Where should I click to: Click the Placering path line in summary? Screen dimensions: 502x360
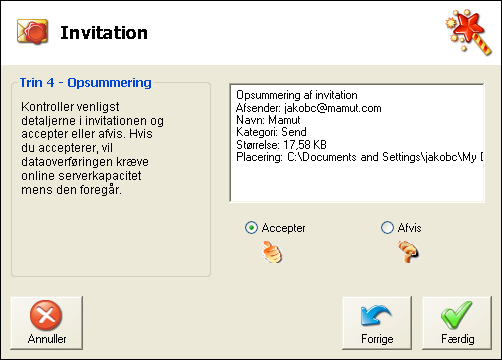pyautogui.click(x=360, y=157)
